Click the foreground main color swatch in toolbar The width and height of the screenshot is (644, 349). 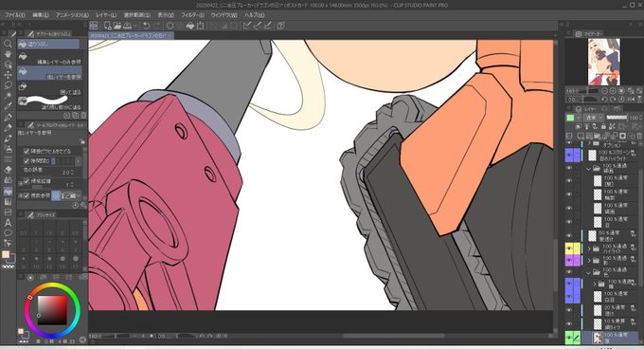pyautogui.click(x=6, y=255)
